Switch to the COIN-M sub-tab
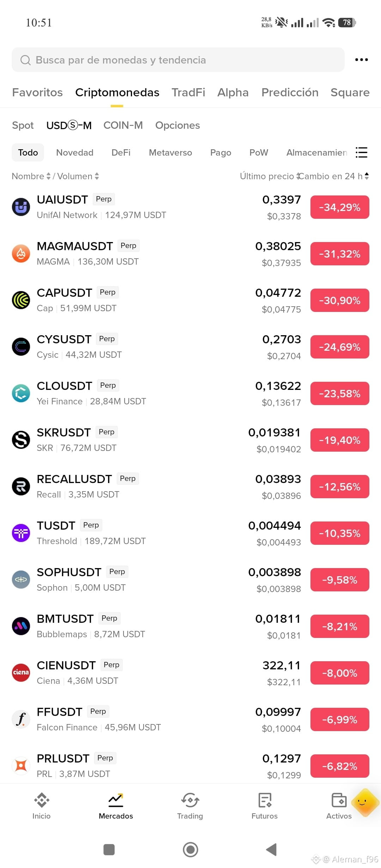381x868 pixels. click(x=123, y=125)
